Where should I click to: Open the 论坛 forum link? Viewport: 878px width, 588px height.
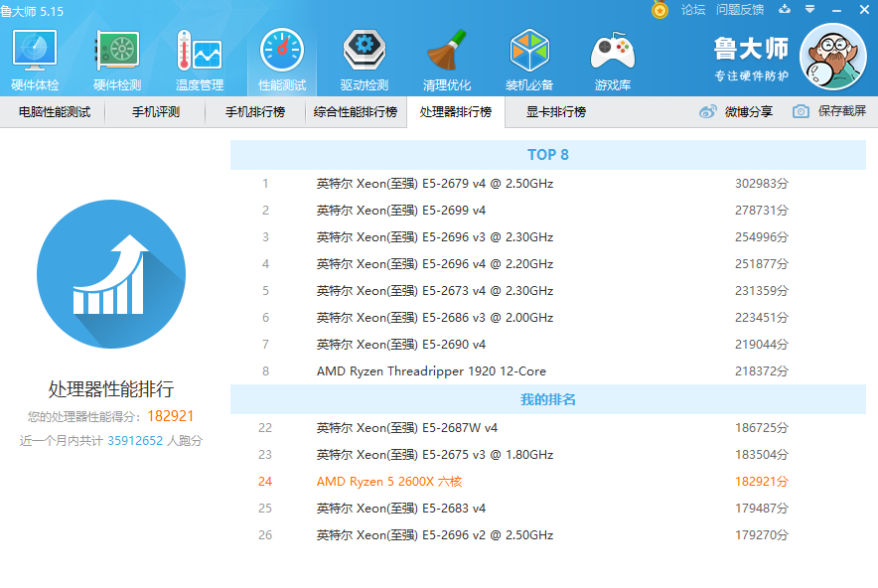tap(693, 10)
